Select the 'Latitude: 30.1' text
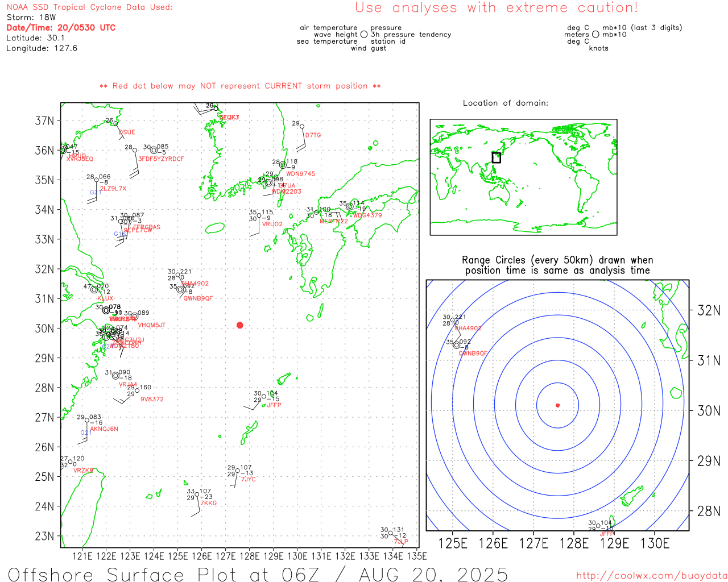This screenshot has width=728, height=582. tap(35, 38)
